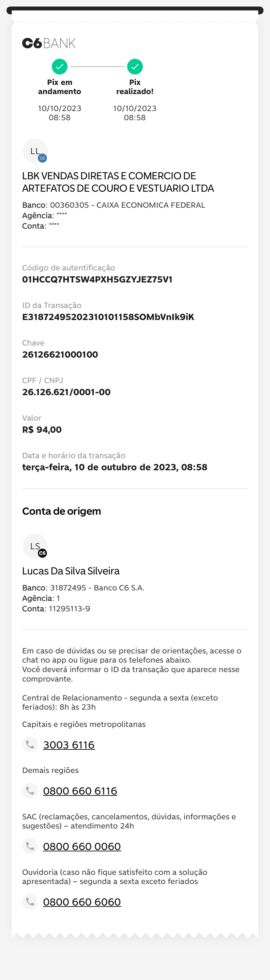The image size is (270, 980).
Task: Click the phone icon beside 3003 6116
Action: tap(30, 745)
